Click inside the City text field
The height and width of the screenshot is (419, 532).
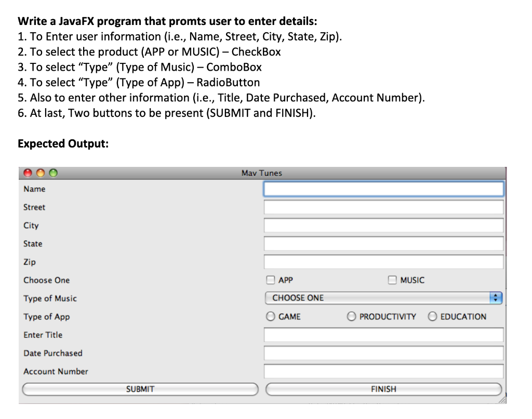click(x=383, y=225)
